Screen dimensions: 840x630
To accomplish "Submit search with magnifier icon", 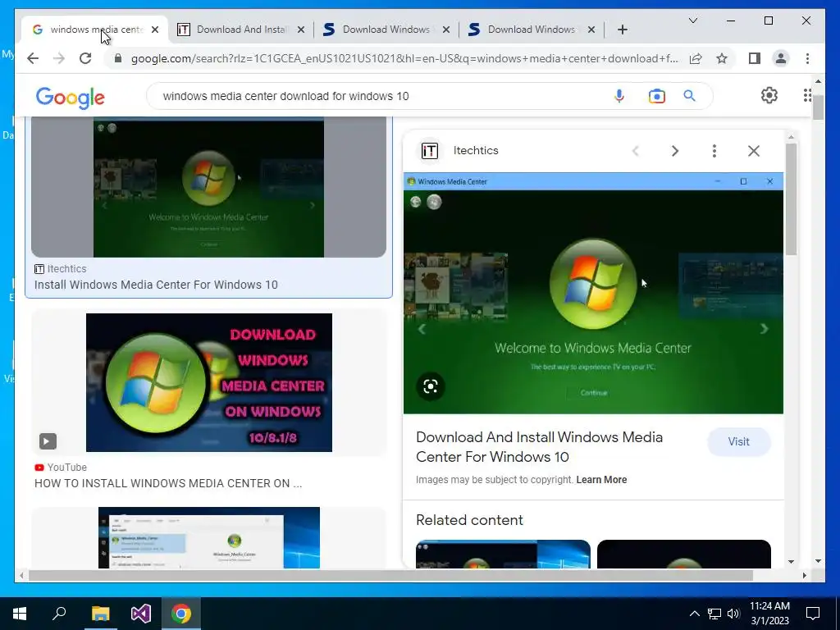I will pyautogui.click(x=689, y=96).
